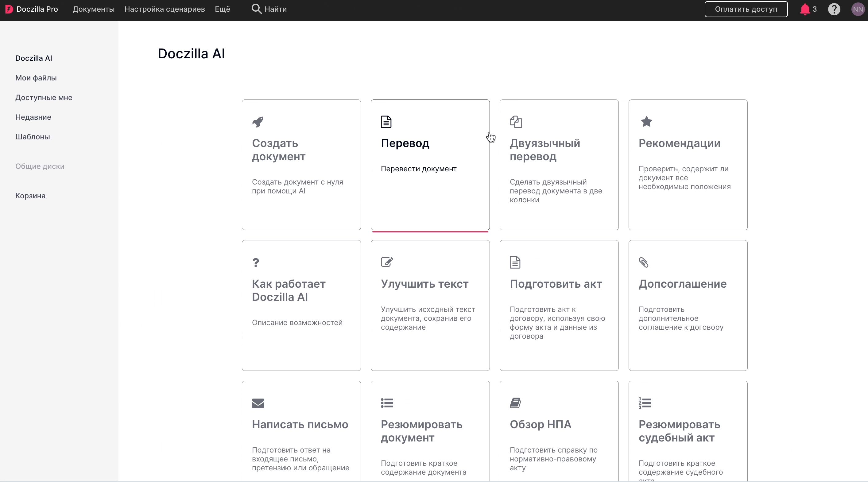Image resolution: width=868 pixels, height=482 pixels.
Task: Click 'Улучшить исходный текст документа' description
Action: point(428,318)
